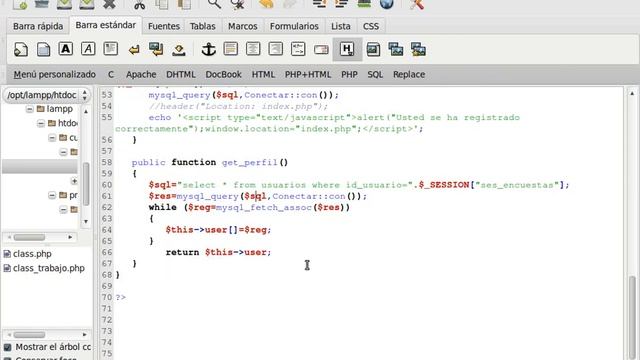Image resolution: width=640 pixels, height=360 pixels.
Task: Open the C custom menu
Action: (111, 74)
